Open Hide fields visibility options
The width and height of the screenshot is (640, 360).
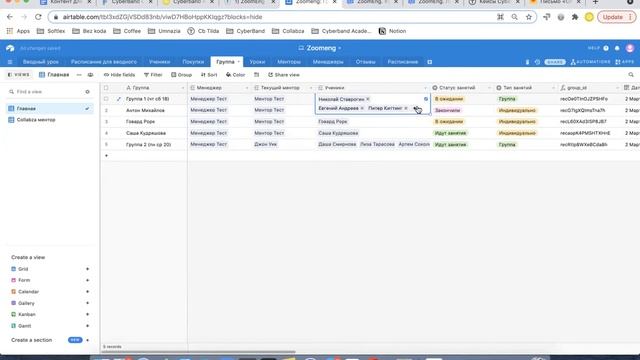tap(119, 75)
